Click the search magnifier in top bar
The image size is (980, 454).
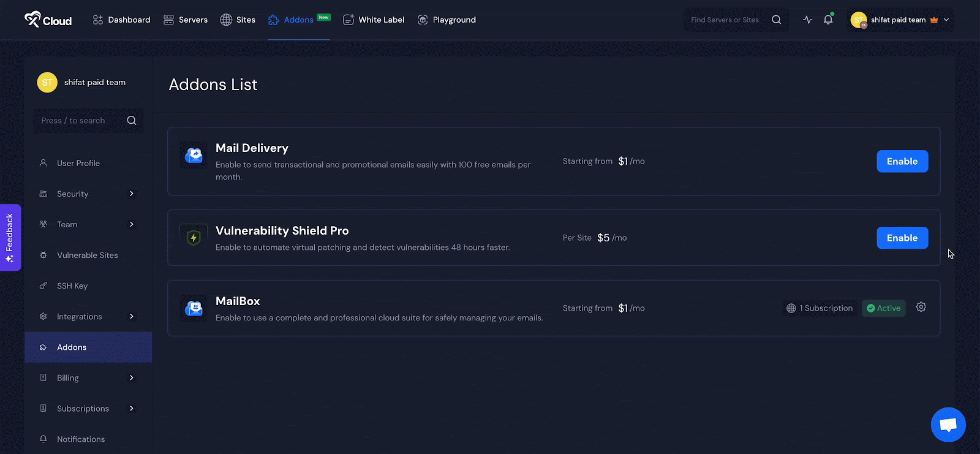(x=776, y=20)
